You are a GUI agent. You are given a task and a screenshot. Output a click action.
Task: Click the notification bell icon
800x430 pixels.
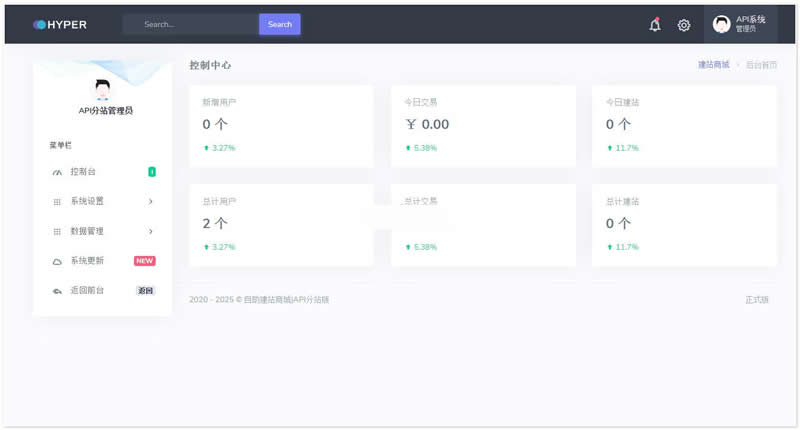coord(655,25)
